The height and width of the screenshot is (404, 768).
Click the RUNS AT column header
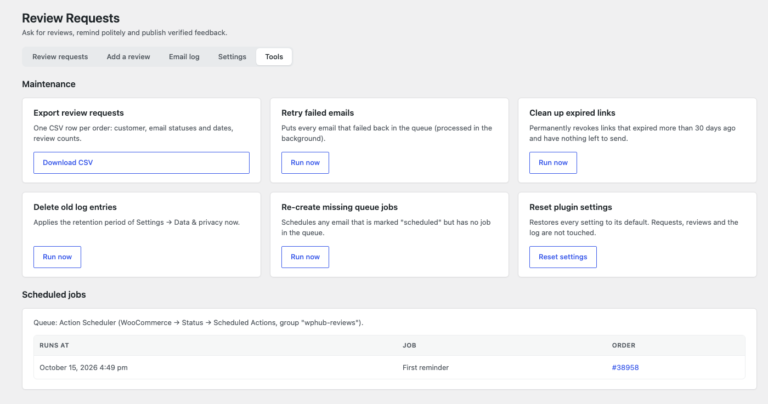54,346
